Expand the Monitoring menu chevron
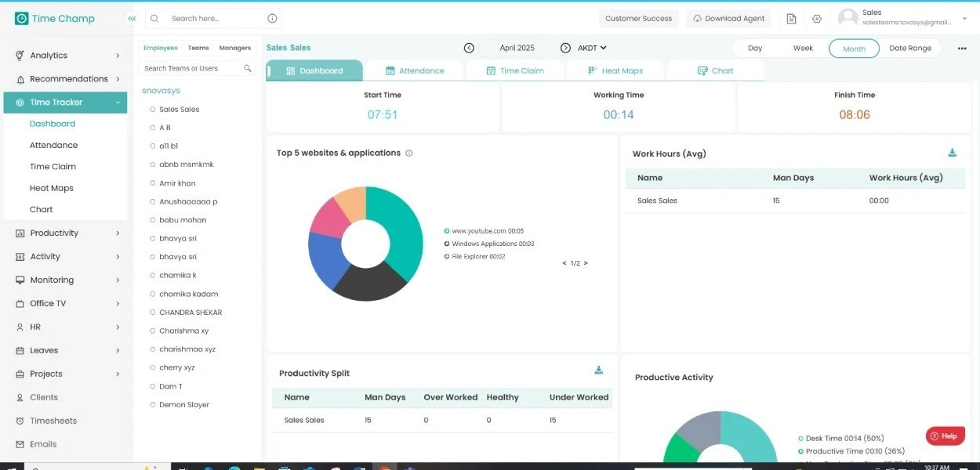980x470 pixels. 118,280
